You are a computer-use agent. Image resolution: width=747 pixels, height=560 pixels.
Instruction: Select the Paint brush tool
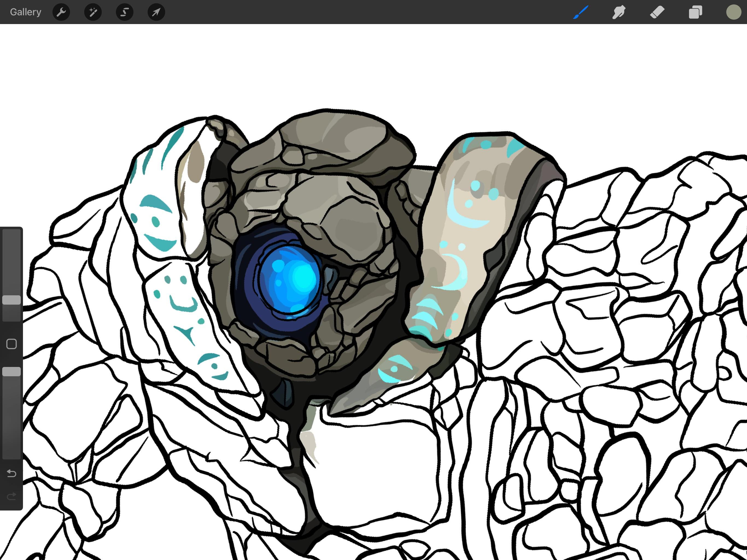[x=581, y=12]
